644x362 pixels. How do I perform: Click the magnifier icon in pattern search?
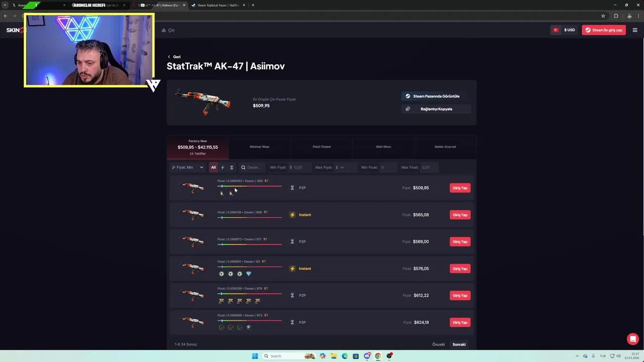tap(243, 167)
